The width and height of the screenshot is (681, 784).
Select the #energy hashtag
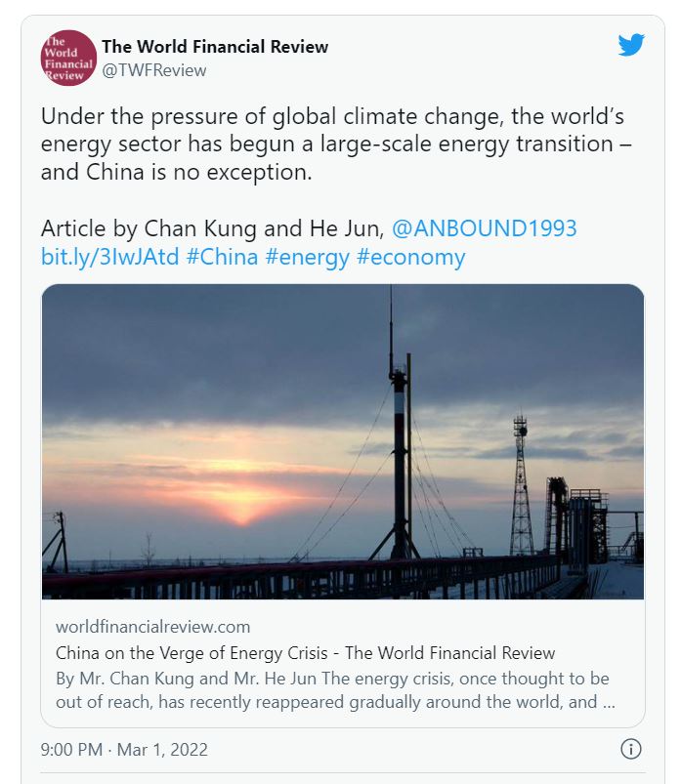(307, 257)
